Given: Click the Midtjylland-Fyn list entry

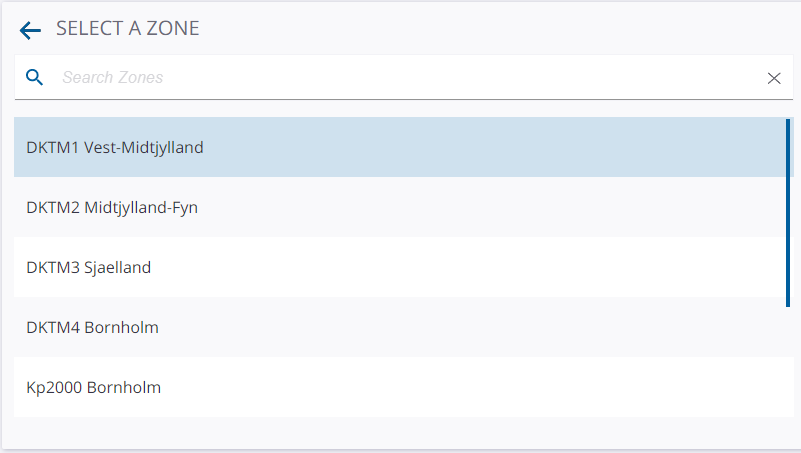Looking at the screenshot, I should [x=400, y=207].
